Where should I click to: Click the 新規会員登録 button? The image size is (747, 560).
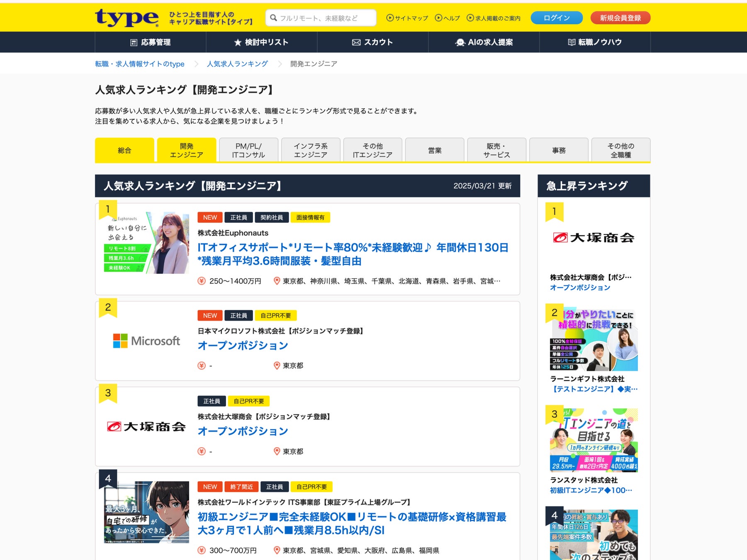coord(620,18)
